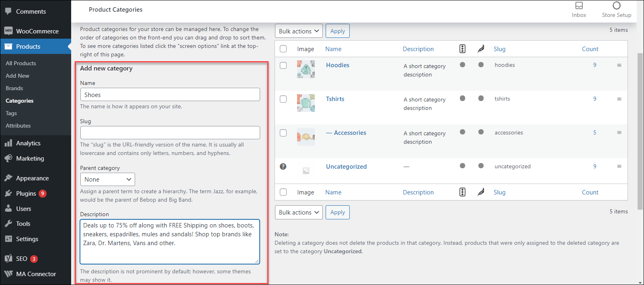Open the top Bulk actions dropdown
The height and width of the screenshot is (285, 644).
(299, 31)
